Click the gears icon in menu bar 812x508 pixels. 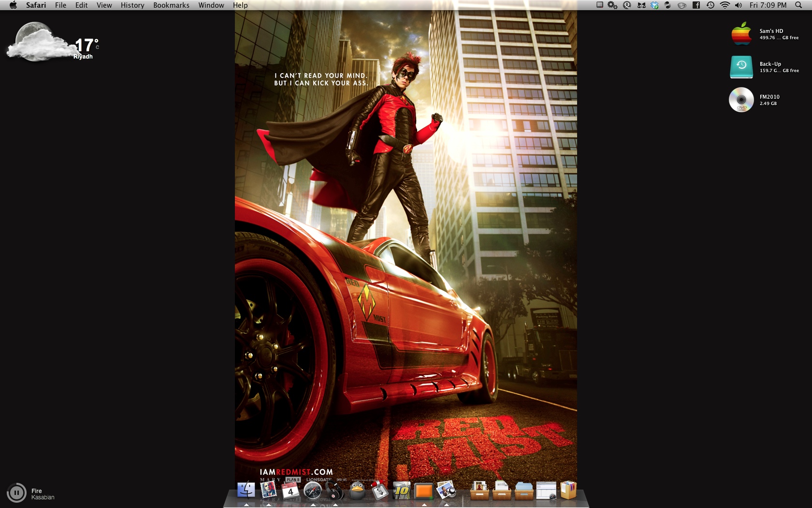coord(612,5)
